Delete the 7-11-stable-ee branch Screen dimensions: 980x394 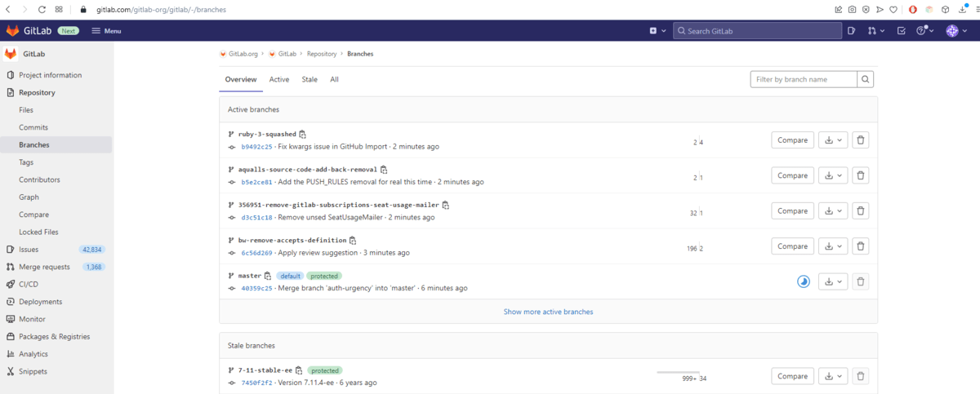(861, 376)
